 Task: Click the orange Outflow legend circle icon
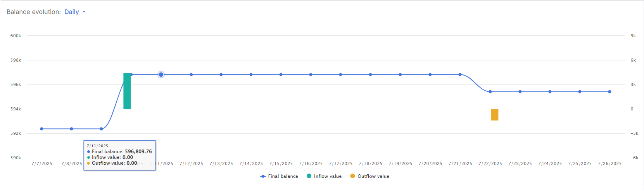[352, 176]
